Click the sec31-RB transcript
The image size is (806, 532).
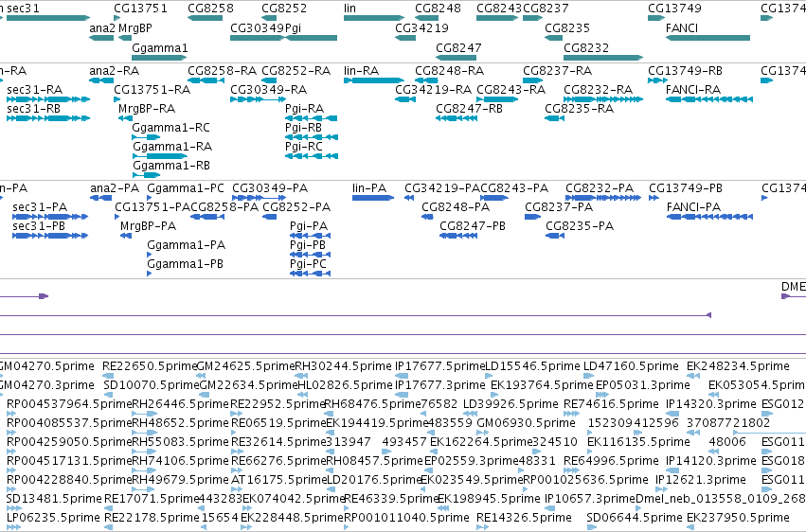(48, 118)
